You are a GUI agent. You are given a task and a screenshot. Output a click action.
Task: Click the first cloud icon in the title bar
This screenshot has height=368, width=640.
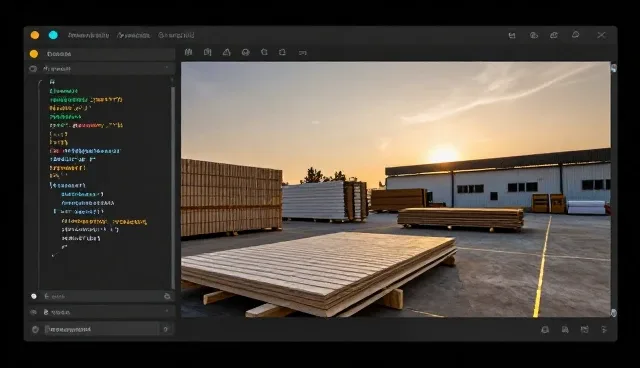coord(534,35)
